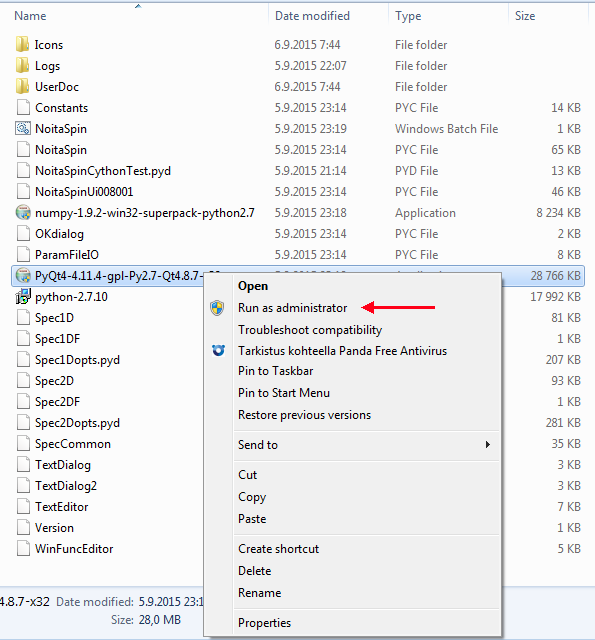Click the shield icon beside Run as administrator

tap(217, 308)
